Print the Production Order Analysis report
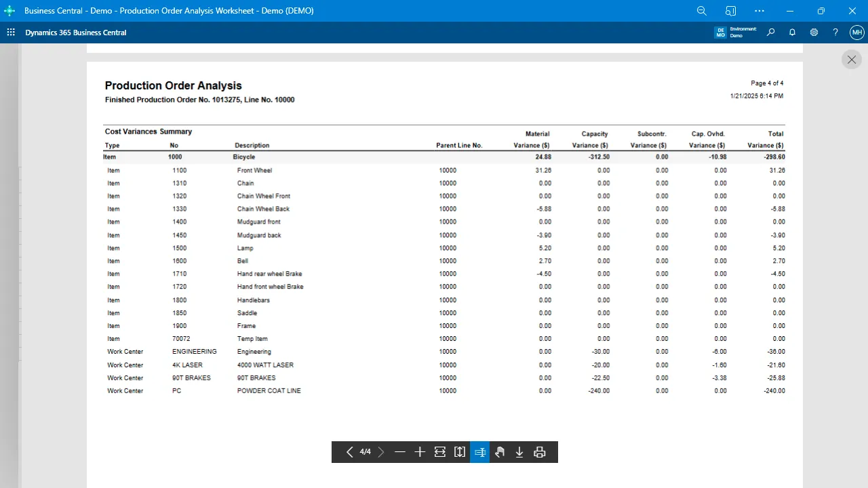 [x=540, y=452]
